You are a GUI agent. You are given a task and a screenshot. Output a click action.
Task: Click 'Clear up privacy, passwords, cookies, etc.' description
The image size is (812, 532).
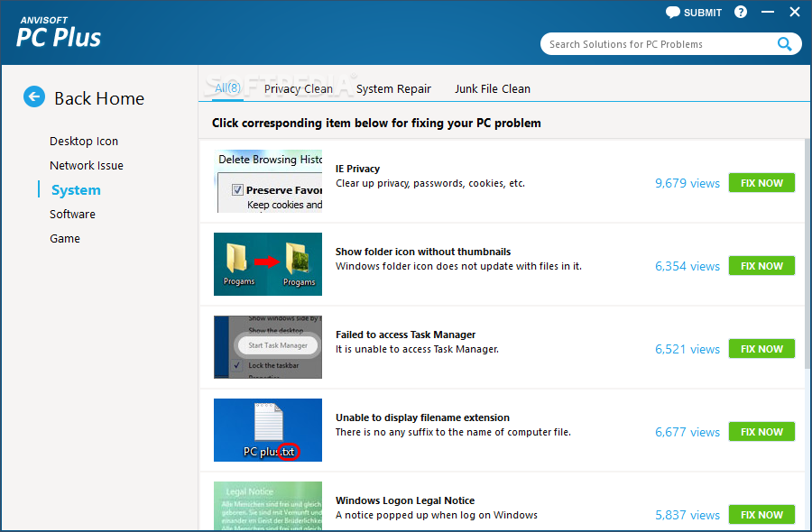[429, 183]
